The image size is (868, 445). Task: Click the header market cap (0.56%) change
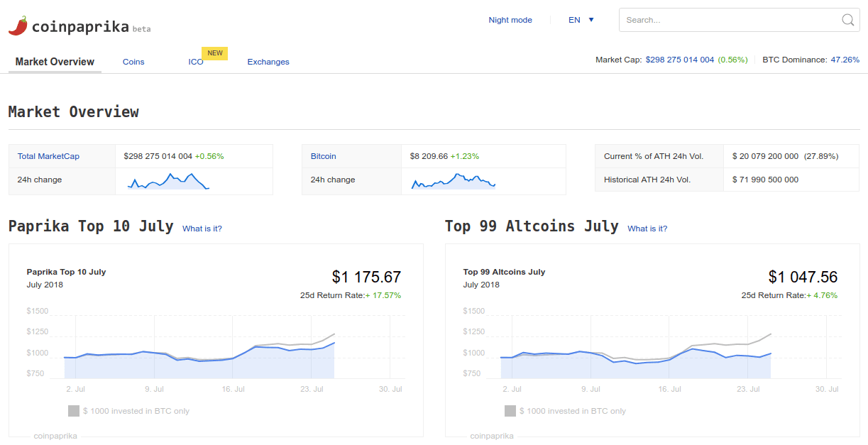click(x=732, y=60)
